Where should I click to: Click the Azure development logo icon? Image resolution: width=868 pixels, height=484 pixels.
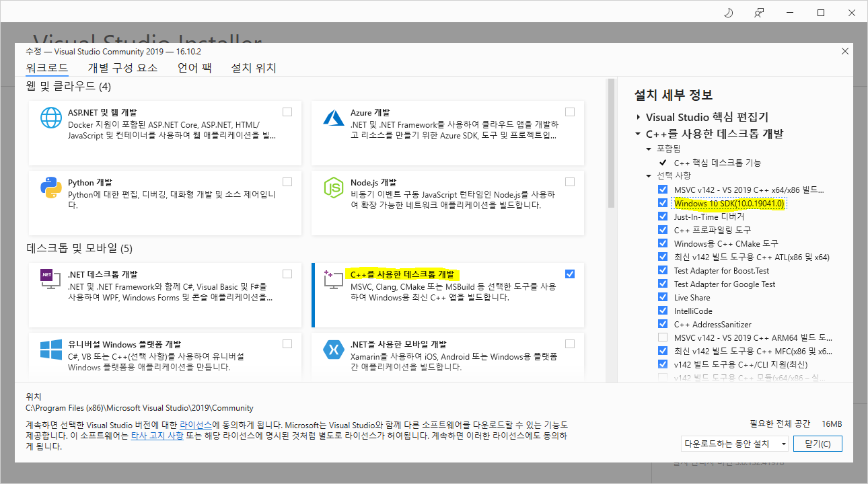(x=334, y=118)
